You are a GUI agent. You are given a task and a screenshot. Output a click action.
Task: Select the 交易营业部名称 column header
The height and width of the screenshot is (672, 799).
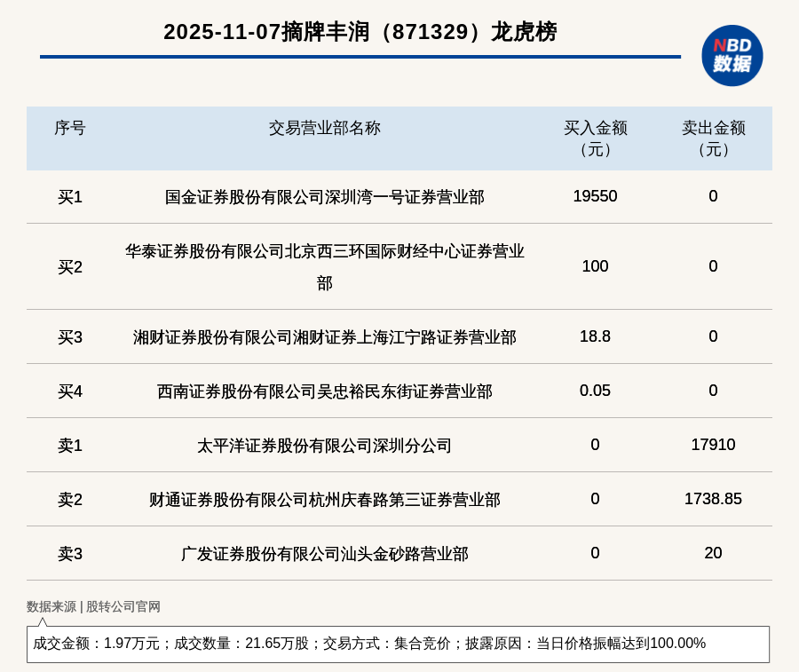pyautogui.click(x=324, y=128)
